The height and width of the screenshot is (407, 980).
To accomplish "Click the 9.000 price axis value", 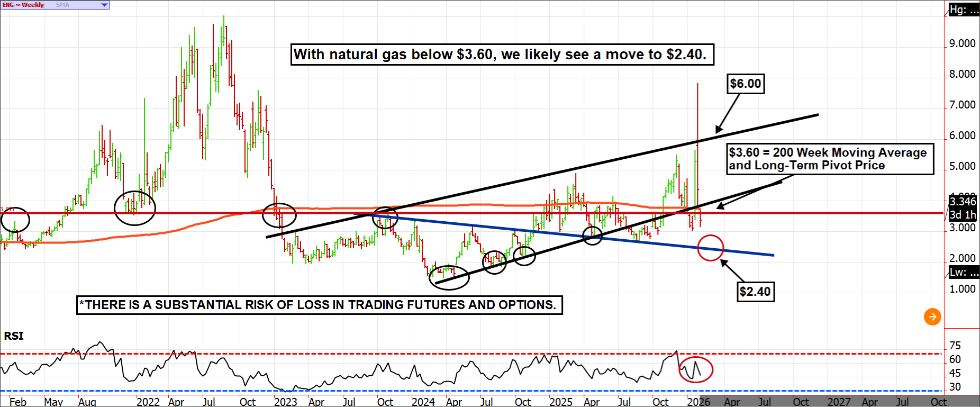I will 963,43.
